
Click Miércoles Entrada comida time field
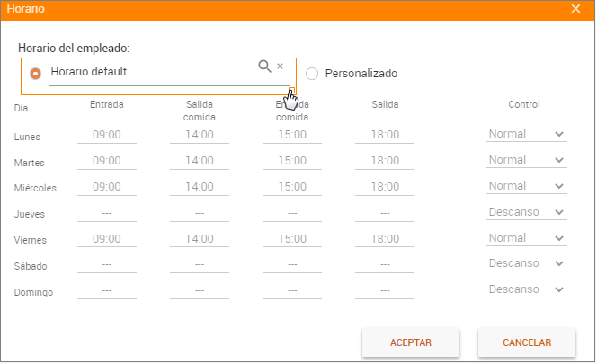pyautogui.click(x=292, y=187)
